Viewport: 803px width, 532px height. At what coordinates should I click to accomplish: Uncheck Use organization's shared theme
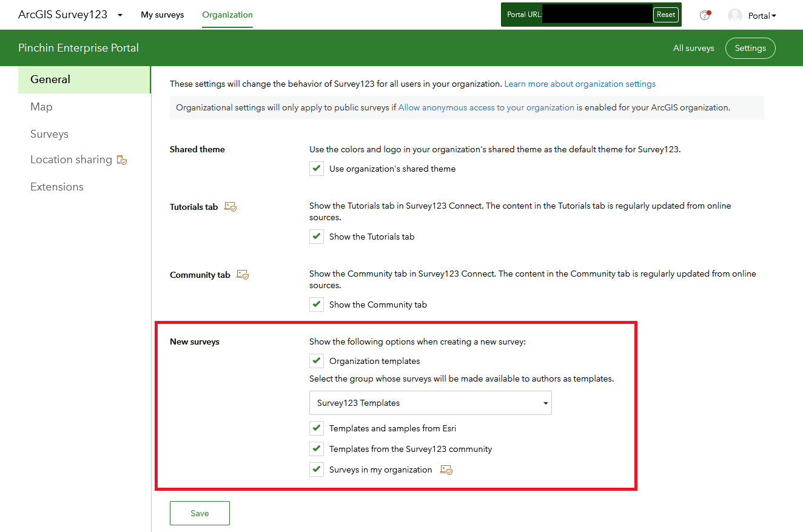pos(316,168)
